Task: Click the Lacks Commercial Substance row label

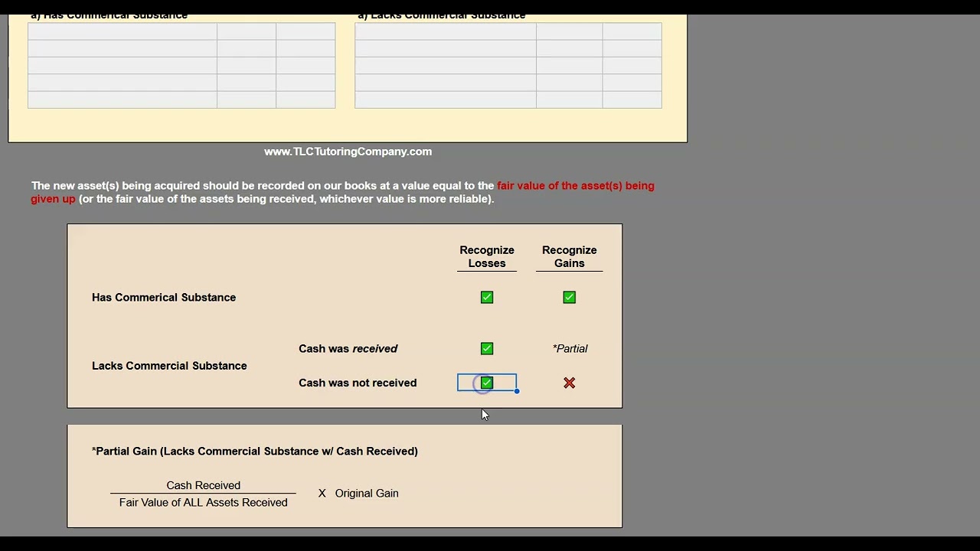Action: pyautogui.click(x=169, y=366)
